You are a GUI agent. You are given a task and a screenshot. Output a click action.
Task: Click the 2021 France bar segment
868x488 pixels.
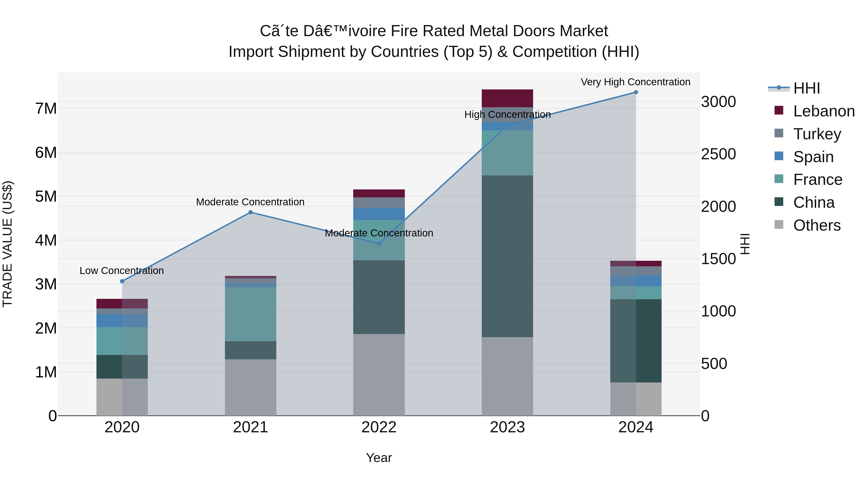point(250,314)
